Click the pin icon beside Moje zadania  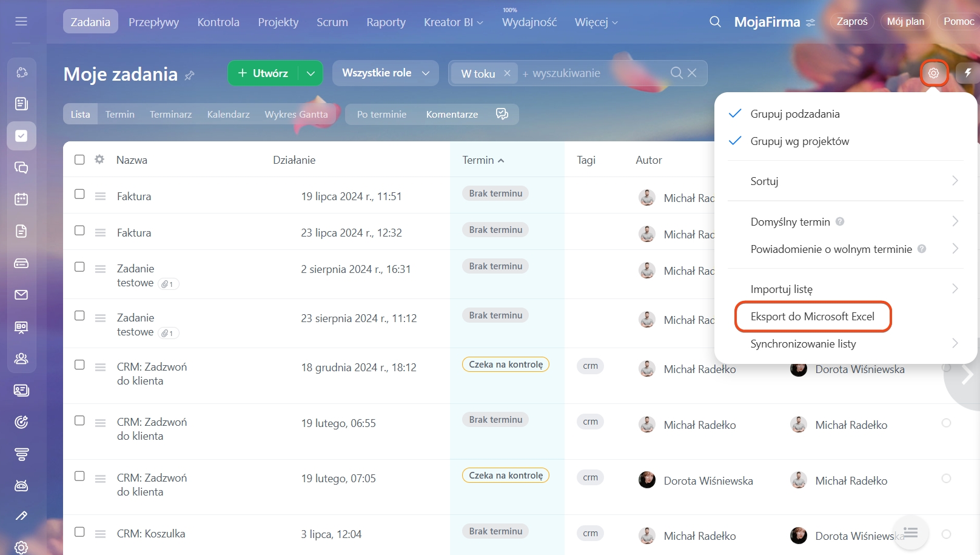[190, 75]
